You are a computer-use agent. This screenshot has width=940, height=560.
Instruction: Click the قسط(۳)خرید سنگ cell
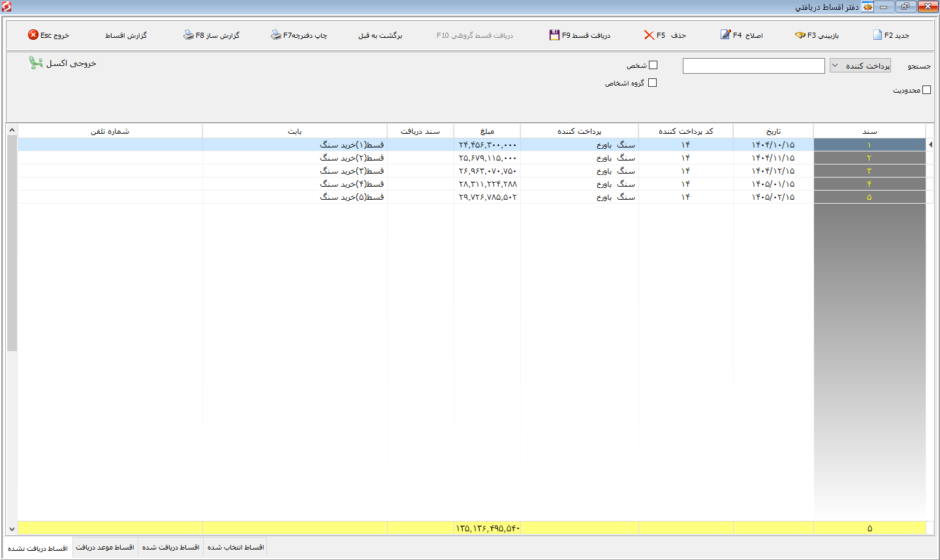pos(295,171)
